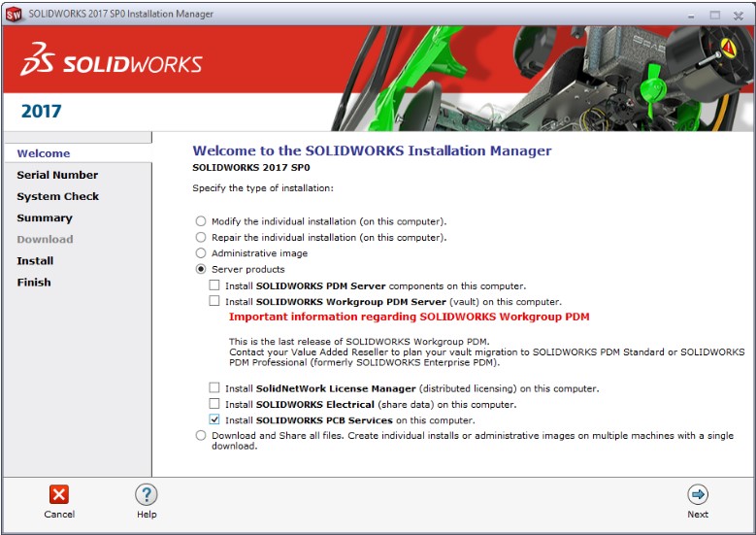This screenshot has width=756, height=535.
Task: Click the Cancel label at bottom
Action: [59, 515]
